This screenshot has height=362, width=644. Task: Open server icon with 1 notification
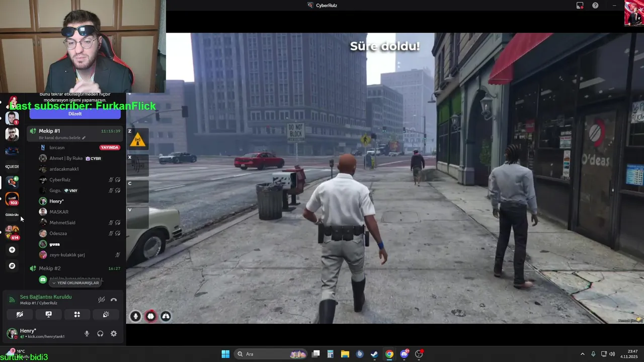click(12, 119)
